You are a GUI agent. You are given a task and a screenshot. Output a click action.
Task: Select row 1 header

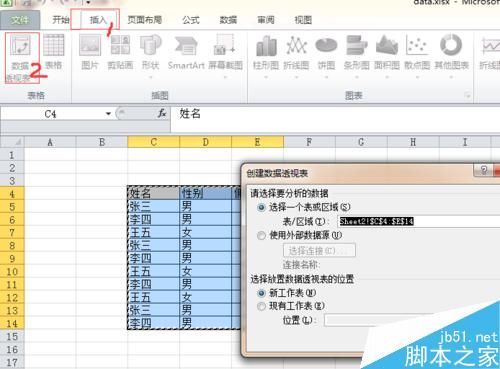point(12,155)
